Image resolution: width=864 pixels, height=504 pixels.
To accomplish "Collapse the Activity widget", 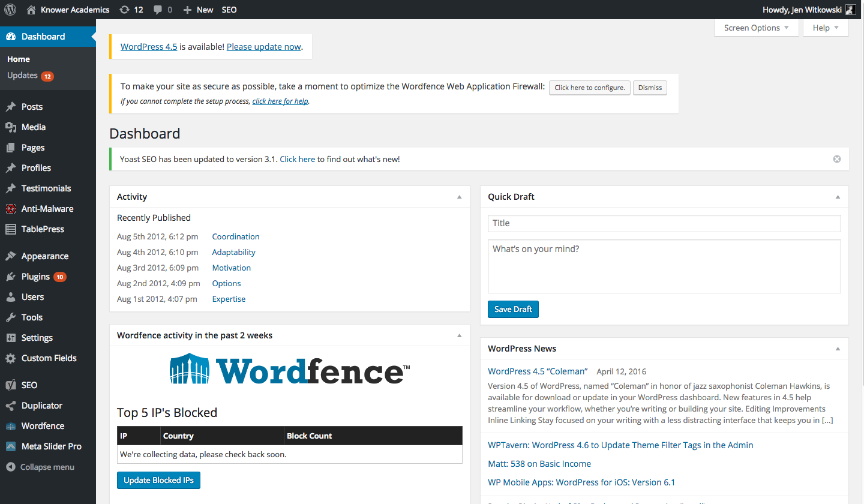I will [x=460, y=197].
